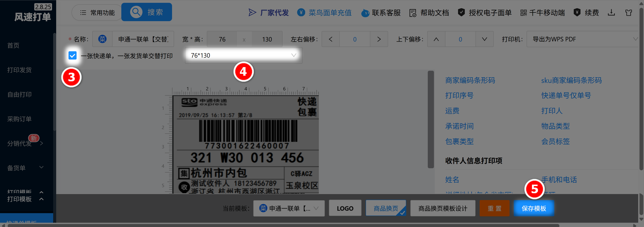Screen dimensions: 644x227
Task: Open the 76*130 paper size dropdown
Action: [x=244, y=55]
